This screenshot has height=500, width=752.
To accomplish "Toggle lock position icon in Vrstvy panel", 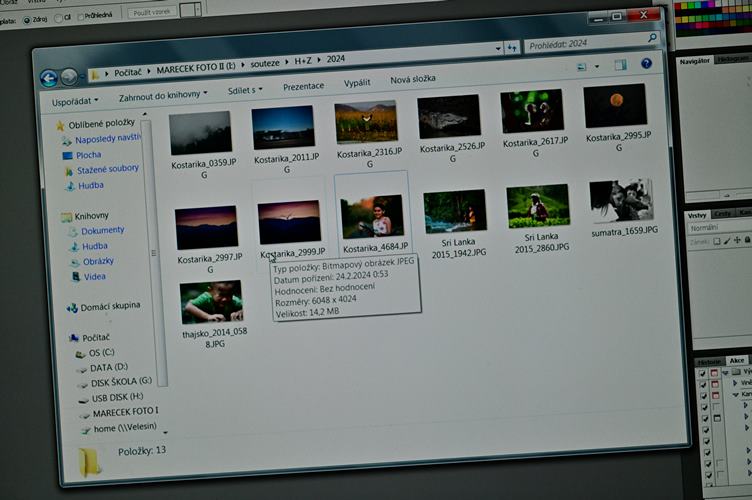I will [x=737, y=240].
